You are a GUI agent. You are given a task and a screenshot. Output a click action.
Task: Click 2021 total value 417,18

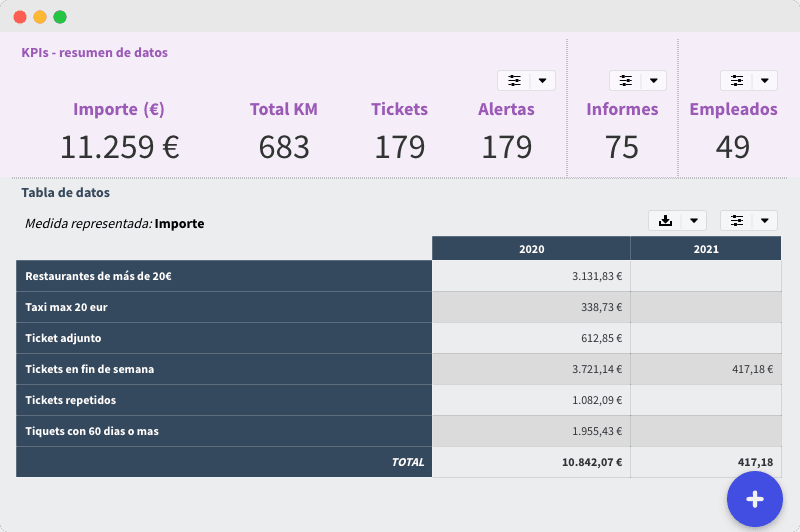click(755, 462)
